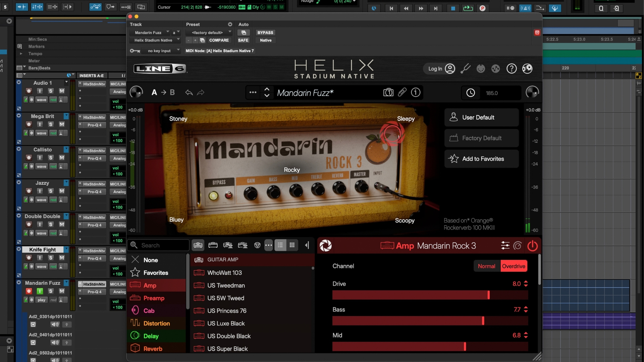The height and width of the screenshot is (362, 644).
Task: Click the Factory Default button
Action: (481, 138)
